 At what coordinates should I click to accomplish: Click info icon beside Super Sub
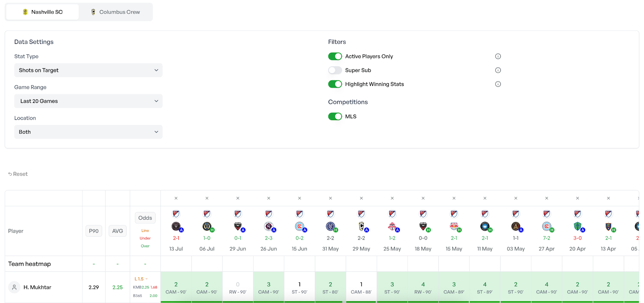pyautogui.click(x=498, y=70)
